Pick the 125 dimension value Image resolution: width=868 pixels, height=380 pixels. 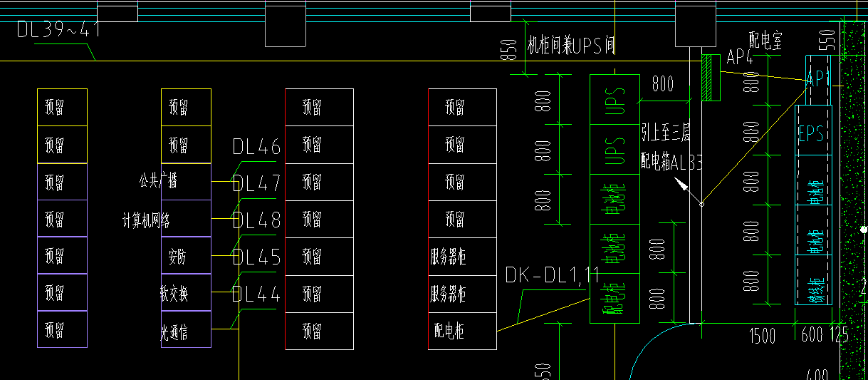coord(840,335)
